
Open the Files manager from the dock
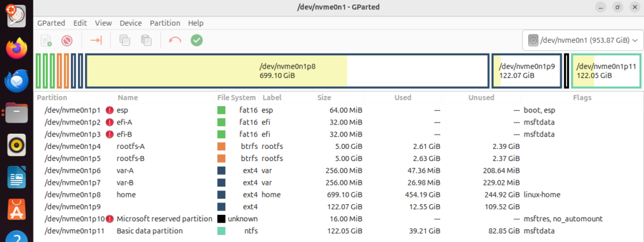pyautogui.click(x=16, y=113)
